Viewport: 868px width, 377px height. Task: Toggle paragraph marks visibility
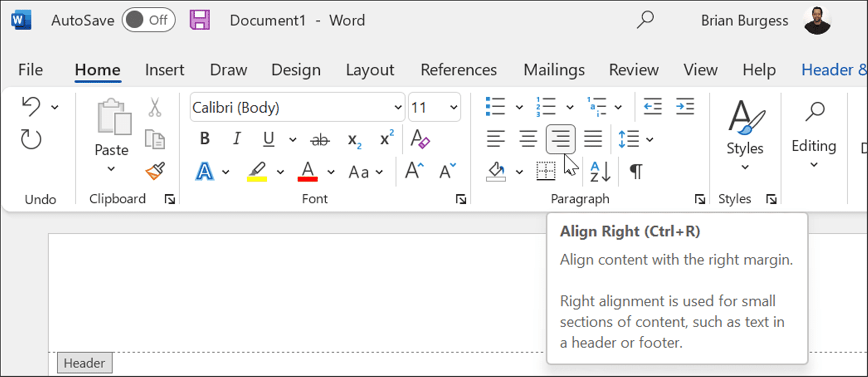pos(636,171)
